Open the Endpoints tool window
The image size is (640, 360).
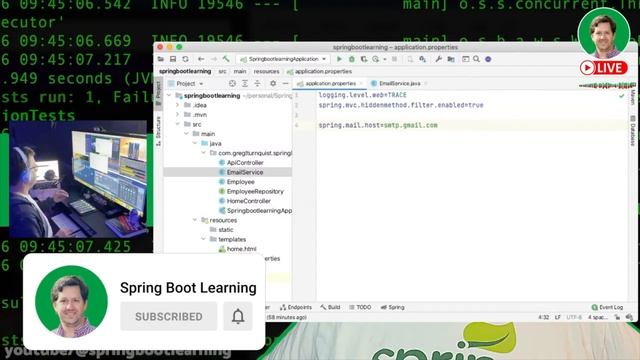tap(296, 307)
